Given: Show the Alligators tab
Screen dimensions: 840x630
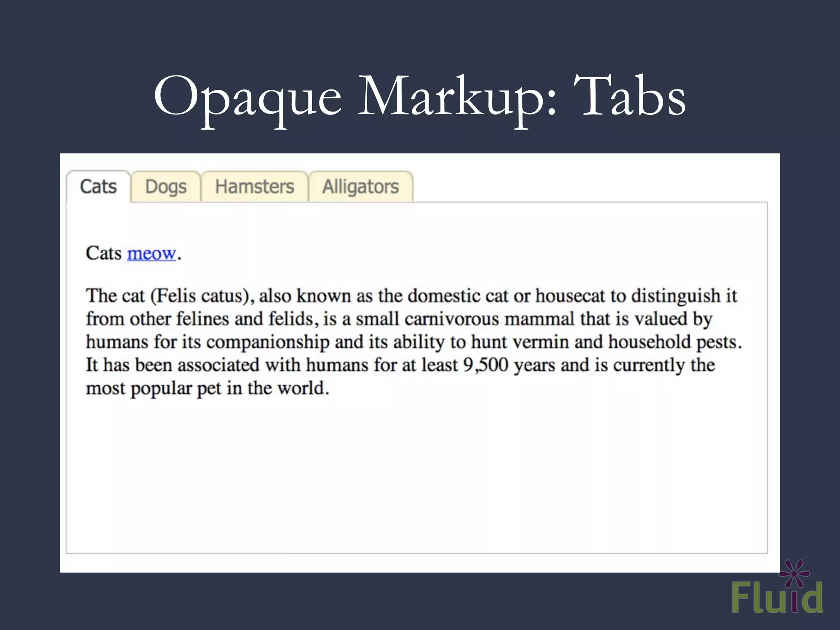Looking at the screenshot, I should 361,187.
